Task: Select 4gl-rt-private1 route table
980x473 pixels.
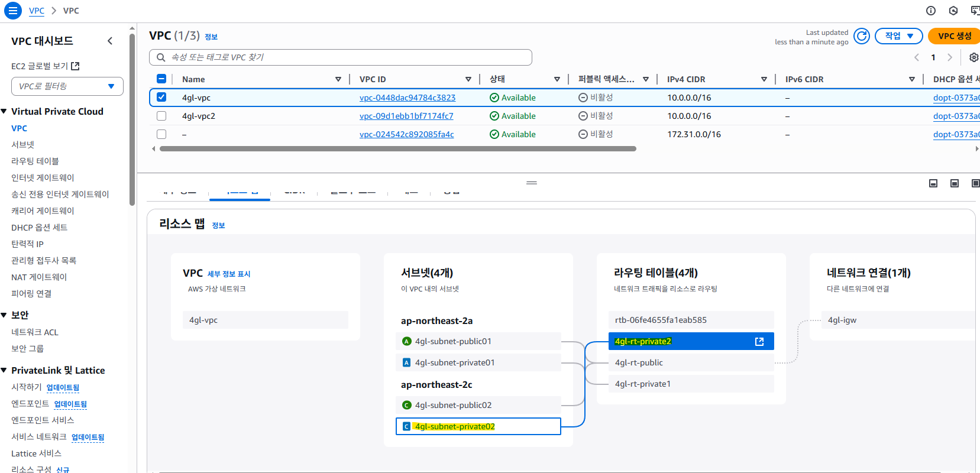Action: pyautogui.click(x=691, y=384)
